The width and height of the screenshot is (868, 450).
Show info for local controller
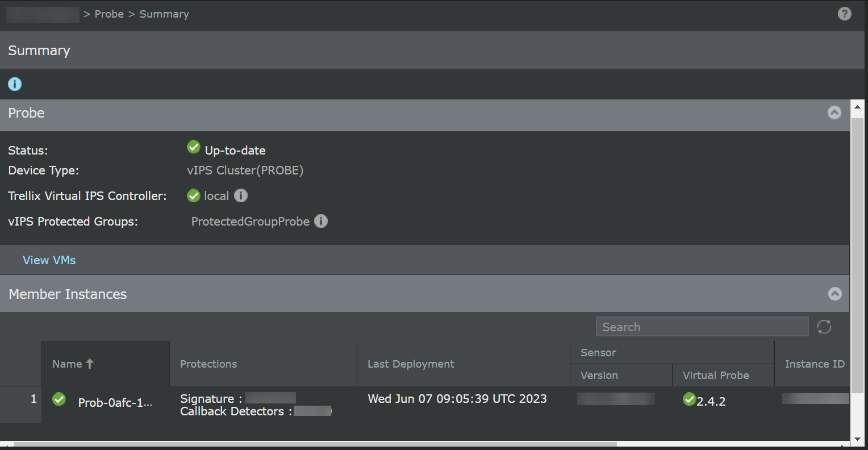[241, 195]
